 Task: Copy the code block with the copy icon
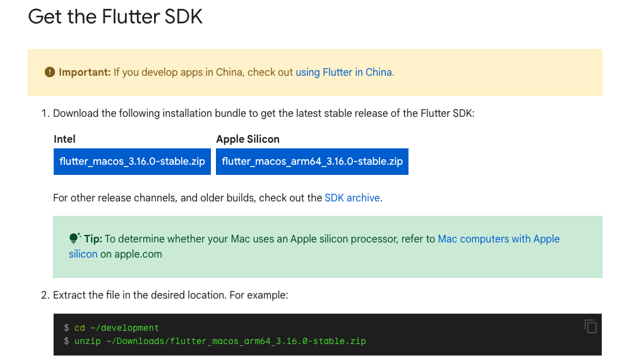590,326
